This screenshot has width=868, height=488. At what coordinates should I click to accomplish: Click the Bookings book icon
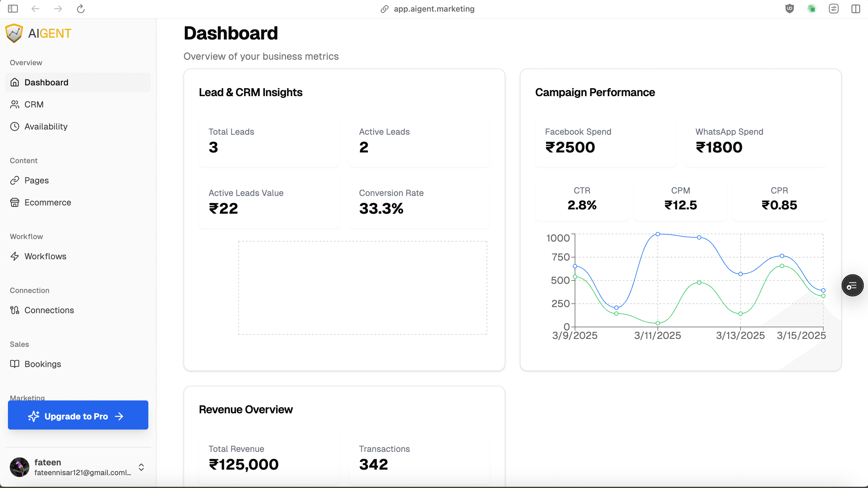14,364
